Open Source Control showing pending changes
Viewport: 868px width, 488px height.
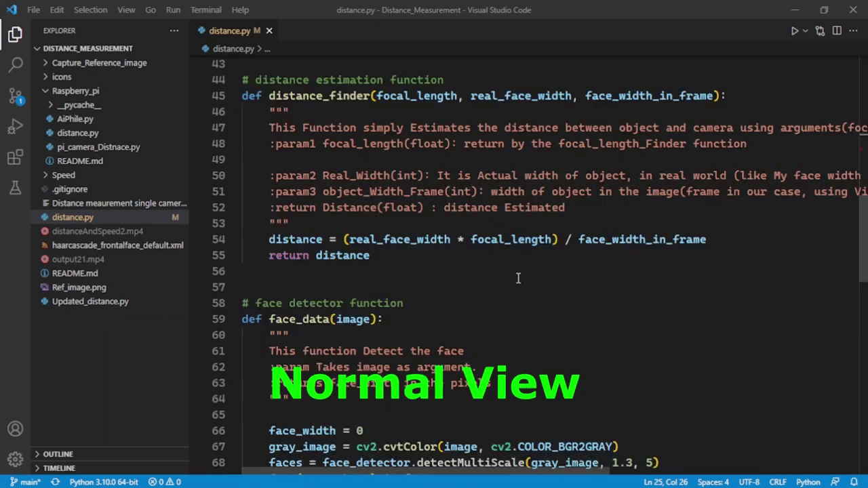16,96
